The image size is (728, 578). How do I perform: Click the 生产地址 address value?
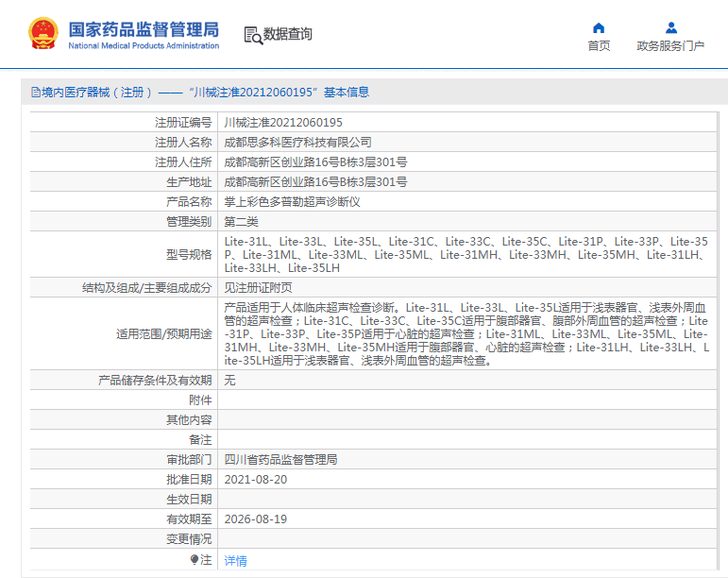pyautogui.click(x=315, y=182)
